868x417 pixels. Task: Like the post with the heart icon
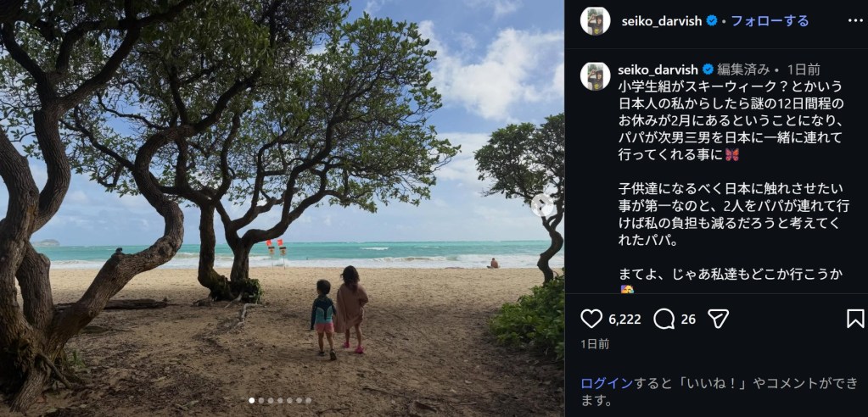[x=591, y=319]
